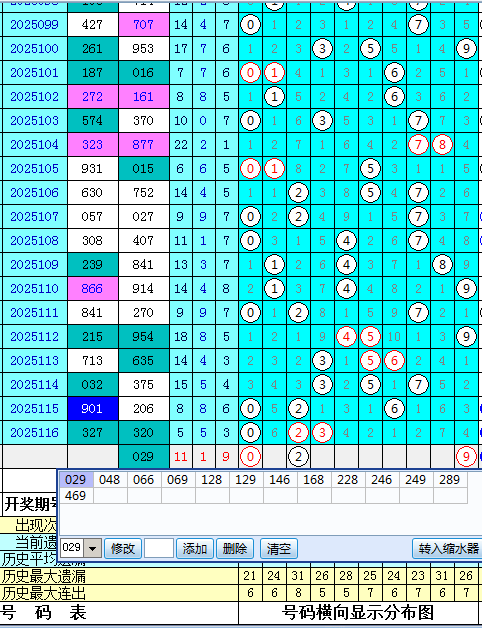Select number 048 in the list
Screen dimensions: 482x628
[110, 479]
